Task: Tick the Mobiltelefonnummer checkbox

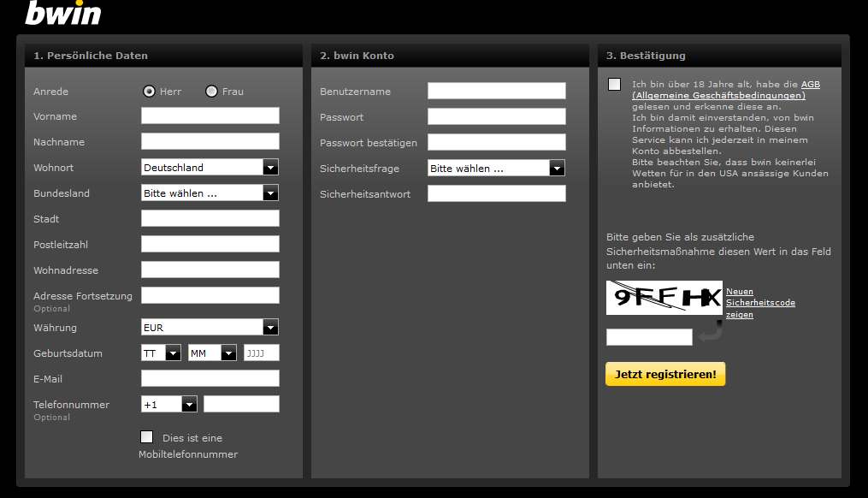Action: tap(147, 437)
